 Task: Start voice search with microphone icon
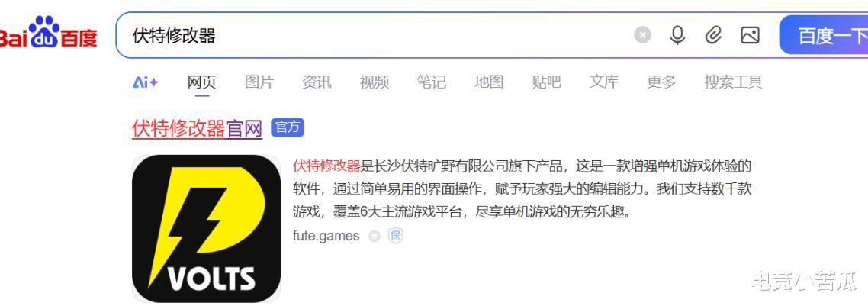(677, 35)
